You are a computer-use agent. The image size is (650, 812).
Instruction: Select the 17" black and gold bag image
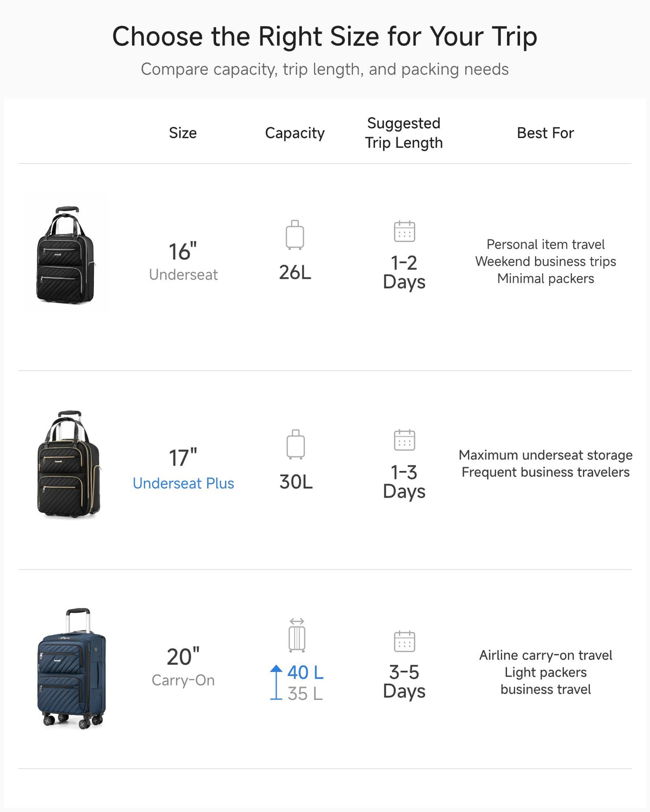pos(68,464)
